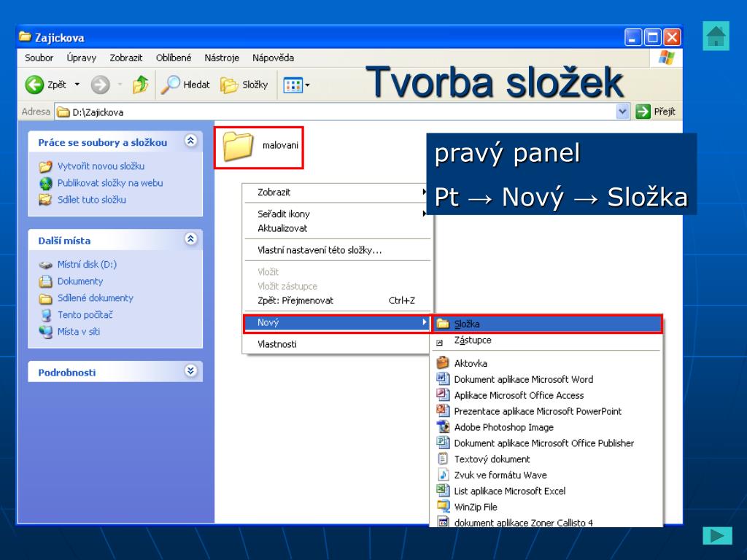Click the Zvuk ve formátu Wave icon
Viewport: 747px width, 560px height.
click(x=443, y=475)
